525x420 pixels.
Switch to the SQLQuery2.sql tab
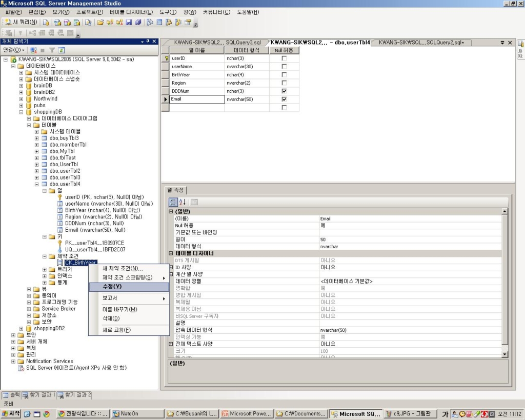421,43
